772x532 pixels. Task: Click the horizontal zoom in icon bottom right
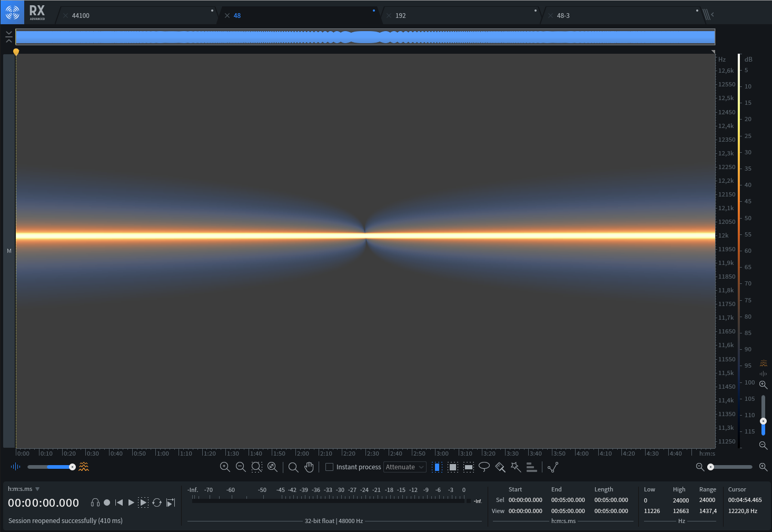(763, 467)
